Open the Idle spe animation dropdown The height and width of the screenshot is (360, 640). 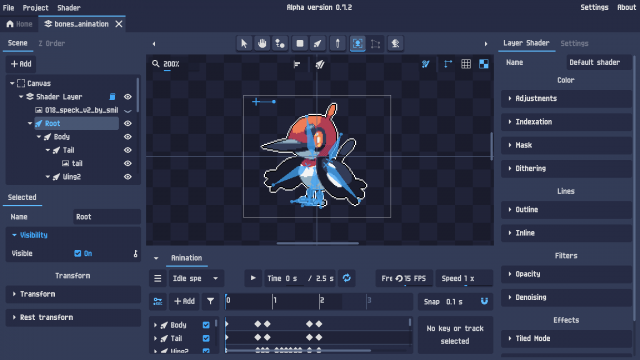click(196, 278)
